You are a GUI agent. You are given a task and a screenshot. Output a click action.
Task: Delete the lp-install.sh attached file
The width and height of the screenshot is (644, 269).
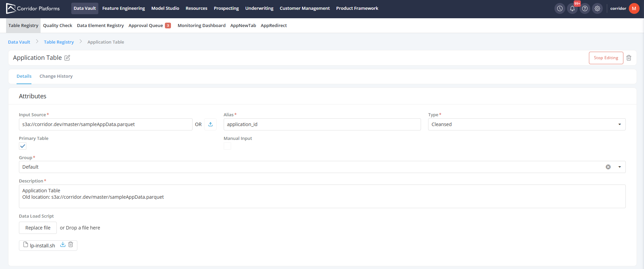[71, 245]
